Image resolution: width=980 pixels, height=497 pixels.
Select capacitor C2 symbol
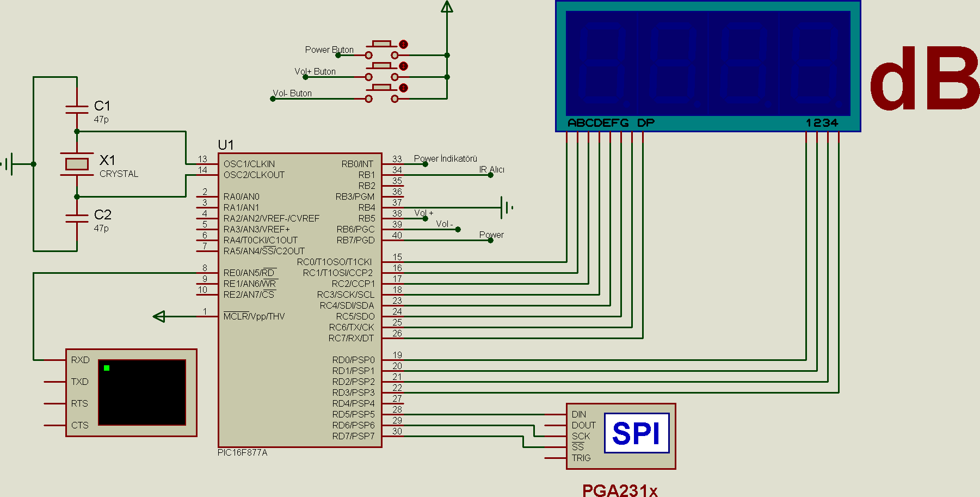click(77, 218)
